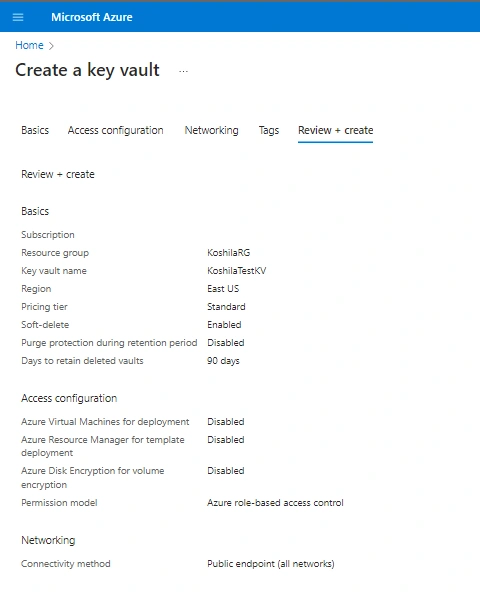
Task: Click the KoshilaTestKV key vault name
Action: pyautogui.click(x=237, y=271)
